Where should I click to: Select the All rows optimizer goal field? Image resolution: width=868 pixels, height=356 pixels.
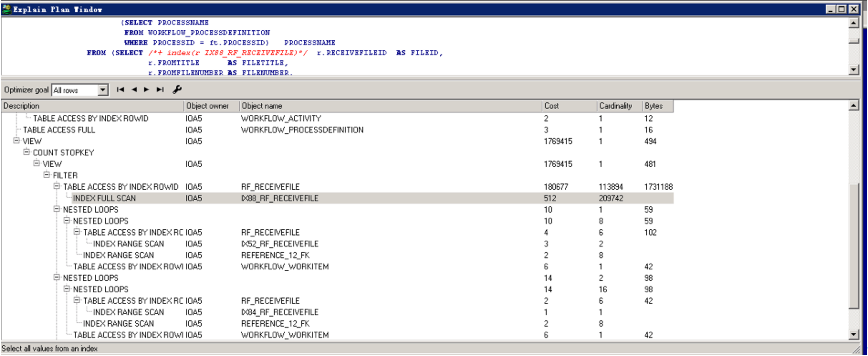pyautogui.click(x=75, y=90)
